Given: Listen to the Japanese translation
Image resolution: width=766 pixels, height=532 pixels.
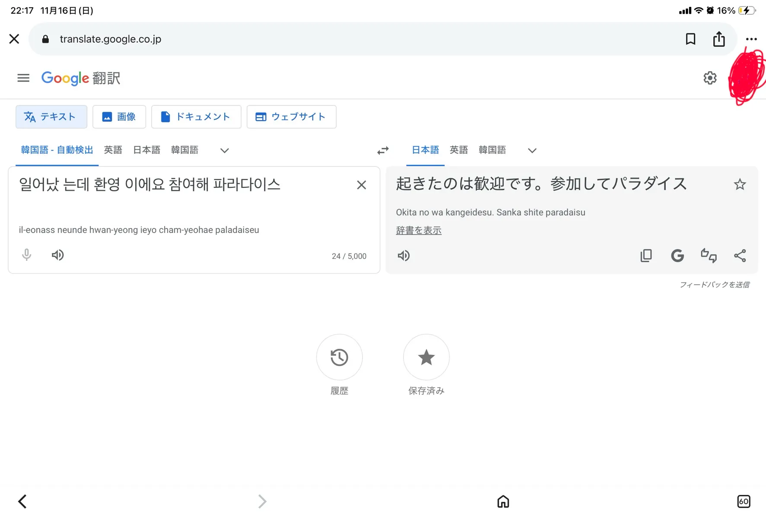Looking at the screenshot, I should 404,256.
